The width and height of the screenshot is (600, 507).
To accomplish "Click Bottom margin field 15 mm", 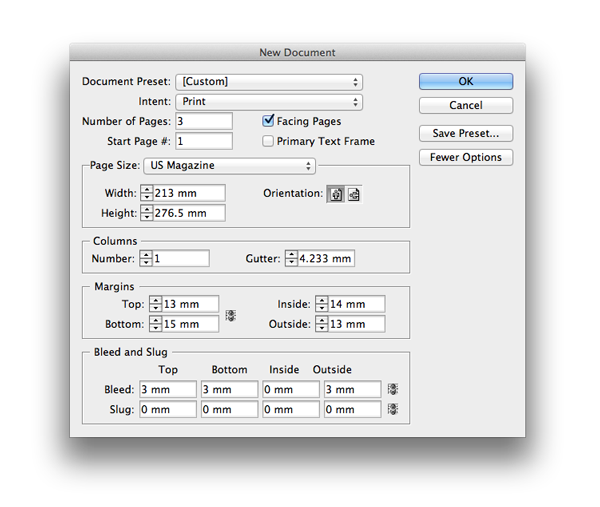I will pyautogui.click(x=190, y=324).
